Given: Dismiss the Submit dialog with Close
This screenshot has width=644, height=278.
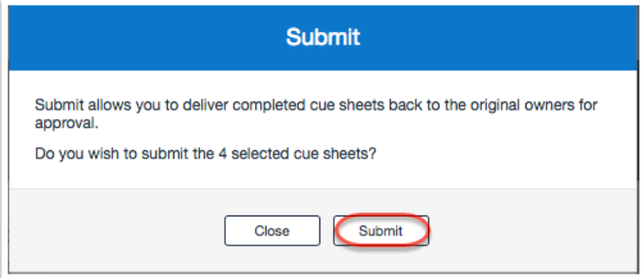Looking at the screenshot, I should coord(272,231).
